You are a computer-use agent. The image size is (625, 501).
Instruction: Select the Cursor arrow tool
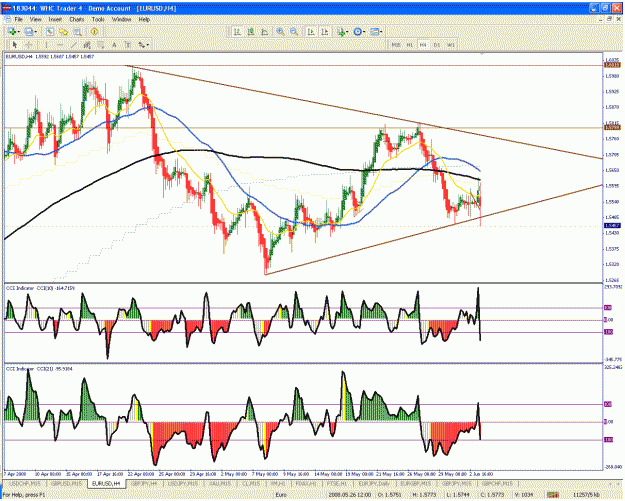click(x=15, y=45)
